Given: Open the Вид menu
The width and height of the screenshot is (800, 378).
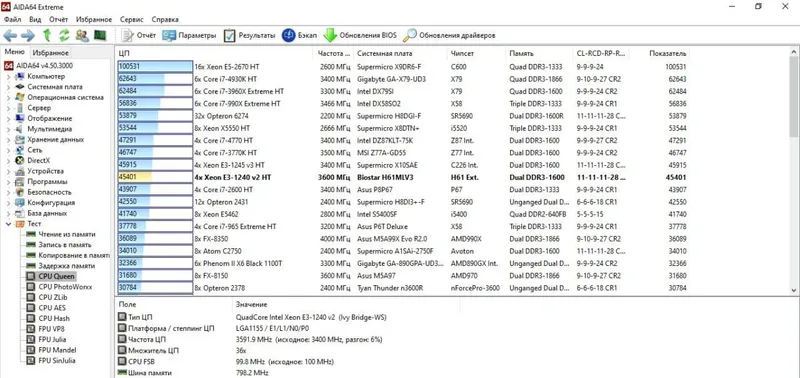Looking at the screenshot, I should (x=35, y=19).
